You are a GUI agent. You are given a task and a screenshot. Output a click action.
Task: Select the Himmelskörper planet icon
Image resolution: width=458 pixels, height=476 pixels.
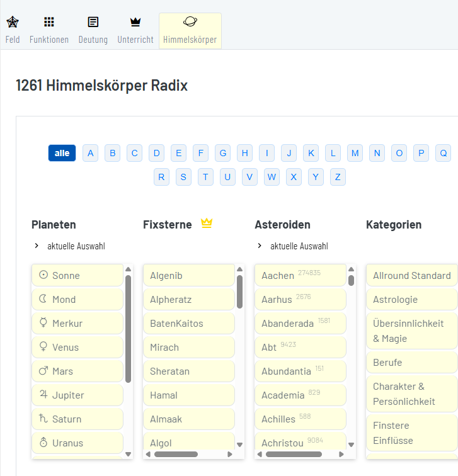tap(190, 21)
